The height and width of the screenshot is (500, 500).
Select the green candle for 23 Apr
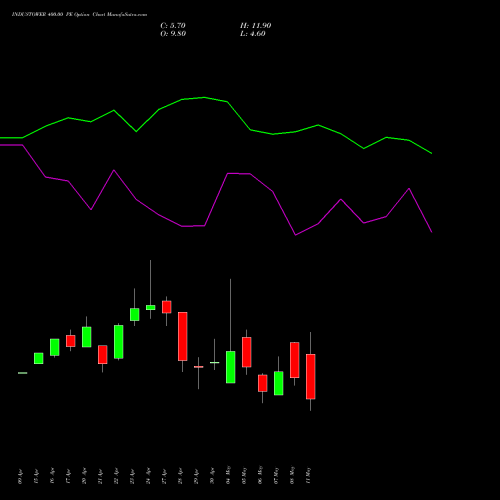[x=135, y=314]
